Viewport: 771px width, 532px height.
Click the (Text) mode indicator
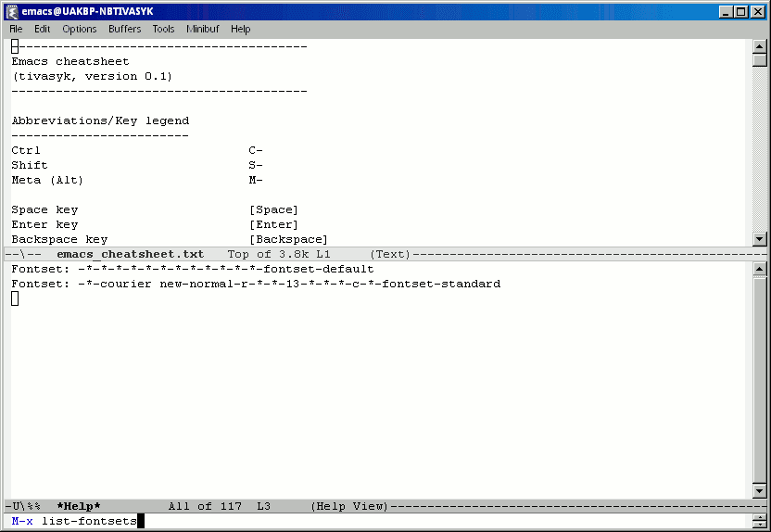pyautogui.click(x=390, y=254)
